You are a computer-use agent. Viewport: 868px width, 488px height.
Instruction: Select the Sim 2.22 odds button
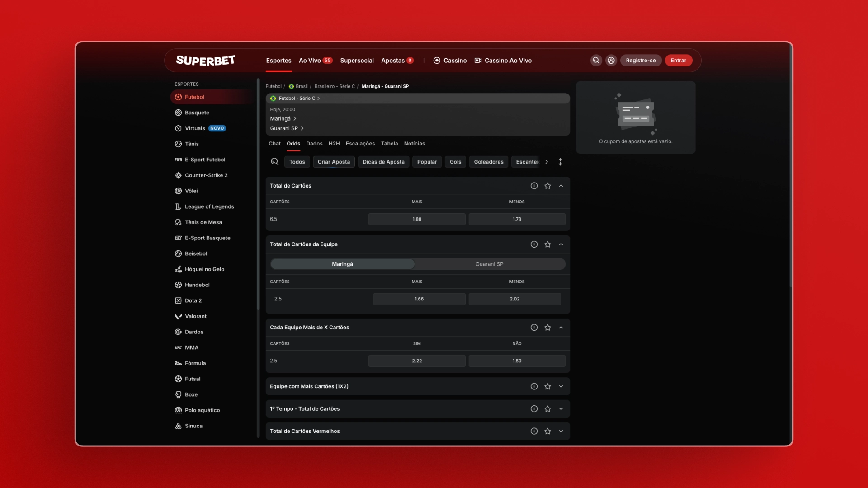point(417,361)
